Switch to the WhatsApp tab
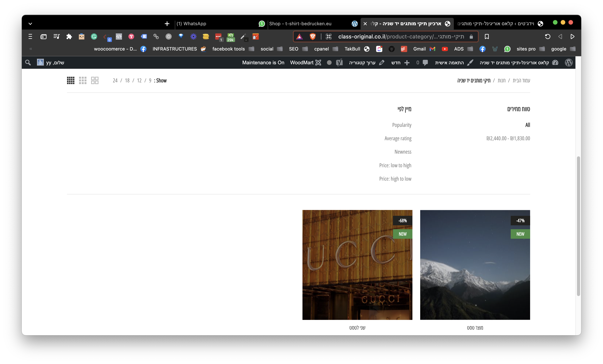 [x=220, y=24]
